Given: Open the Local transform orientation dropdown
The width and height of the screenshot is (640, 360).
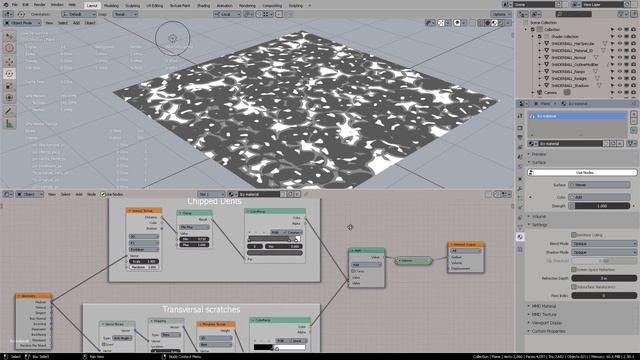Looking at the screenshot, I should click(x=227, y=14).
